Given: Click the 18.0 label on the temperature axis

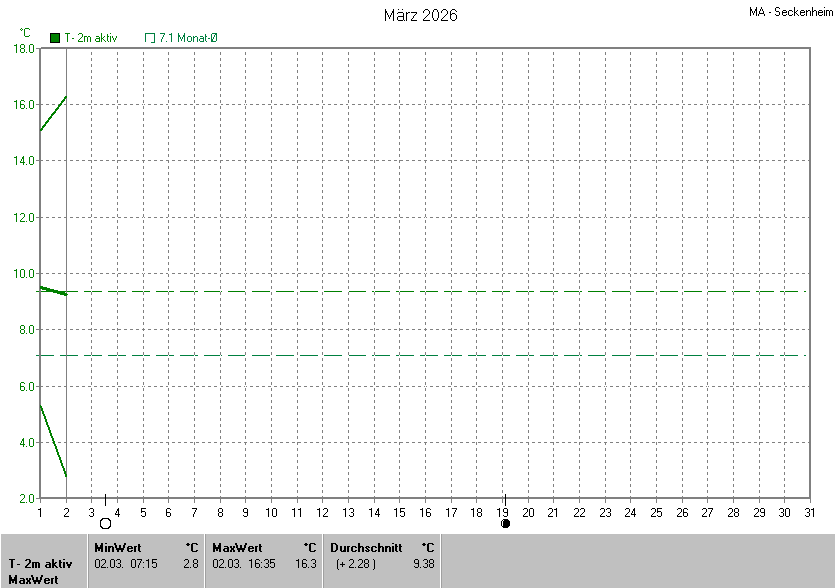Looking at the screenshot, I should pyautogui.click(x=24, y=48).
